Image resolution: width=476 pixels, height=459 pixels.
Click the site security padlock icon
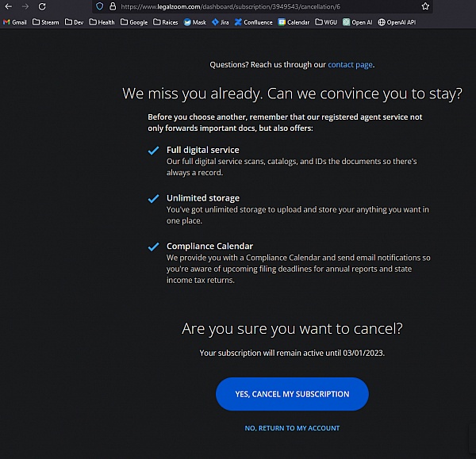(x=111, y=6)
